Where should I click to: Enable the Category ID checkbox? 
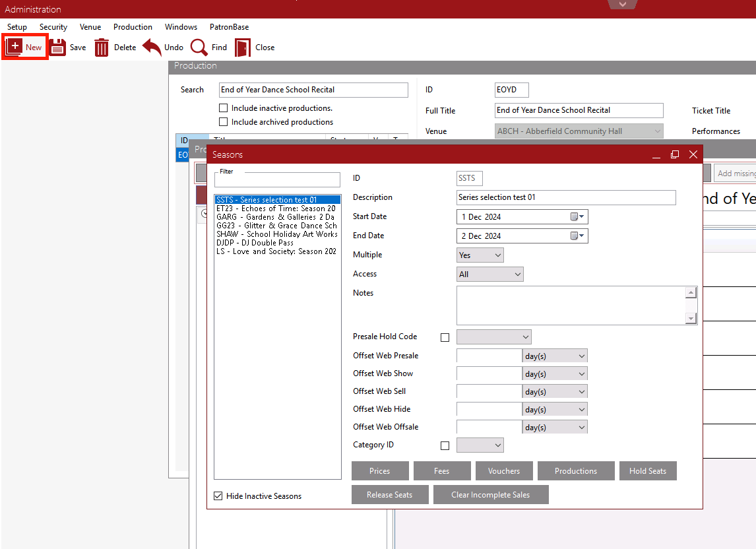(x=445, y=445)
